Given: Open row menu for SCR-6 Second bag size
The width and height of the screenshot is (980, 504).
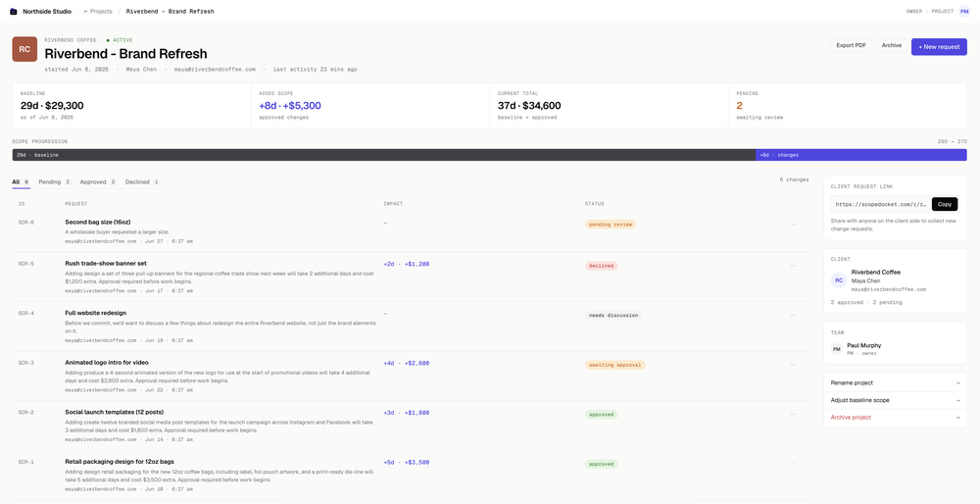Looking at the screenshot, I should (793, 224).
